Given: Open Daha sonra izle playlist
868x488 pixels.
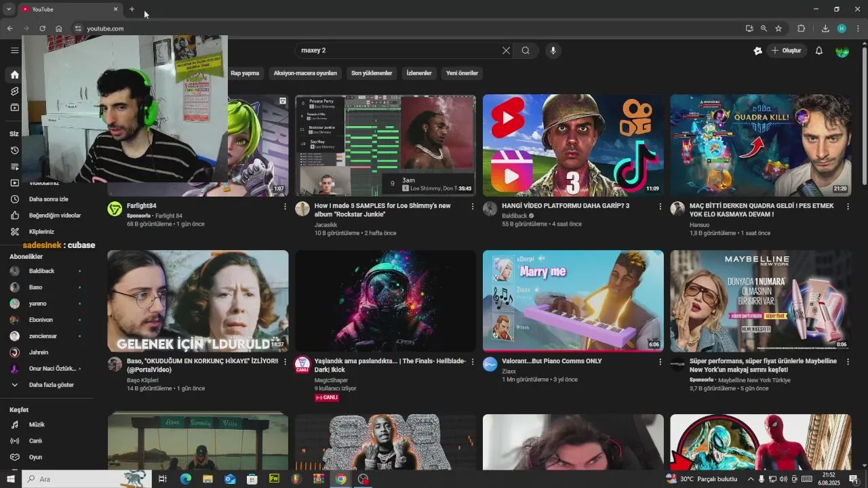Looking at the screenshot, I should click(x=49, y=199).
